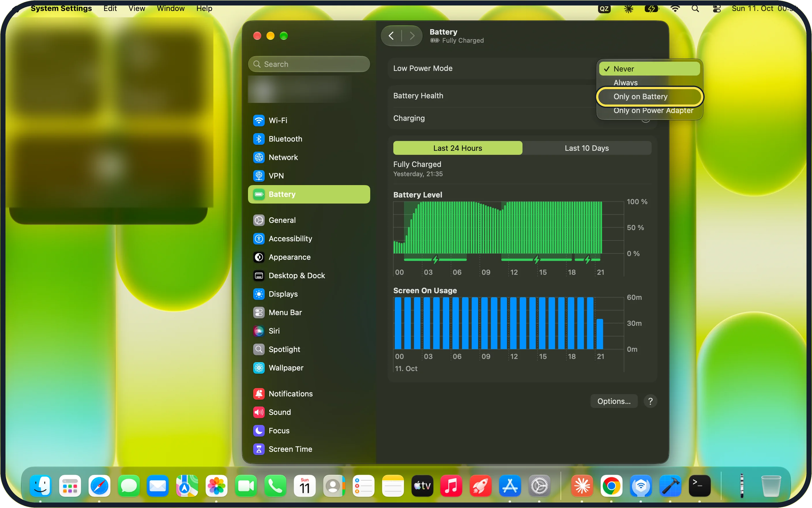Select Network in the settings sidebar
This screenshot has width=812, height=508.
309,157
